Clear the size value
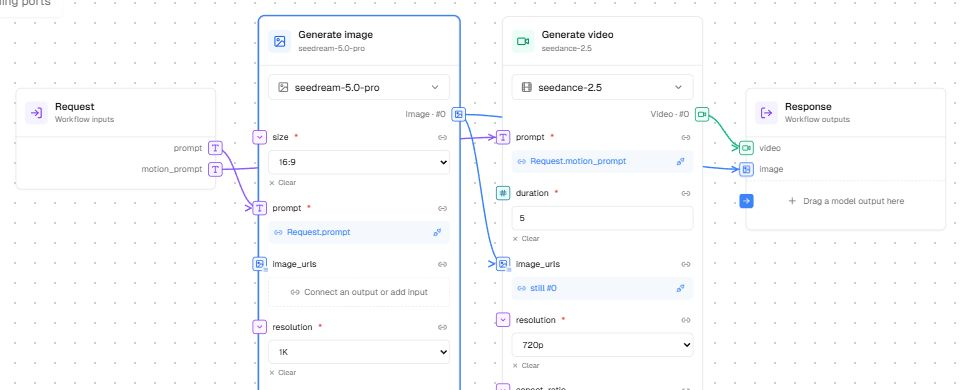The height and width of the screenshot is (390, 962). 282,183
